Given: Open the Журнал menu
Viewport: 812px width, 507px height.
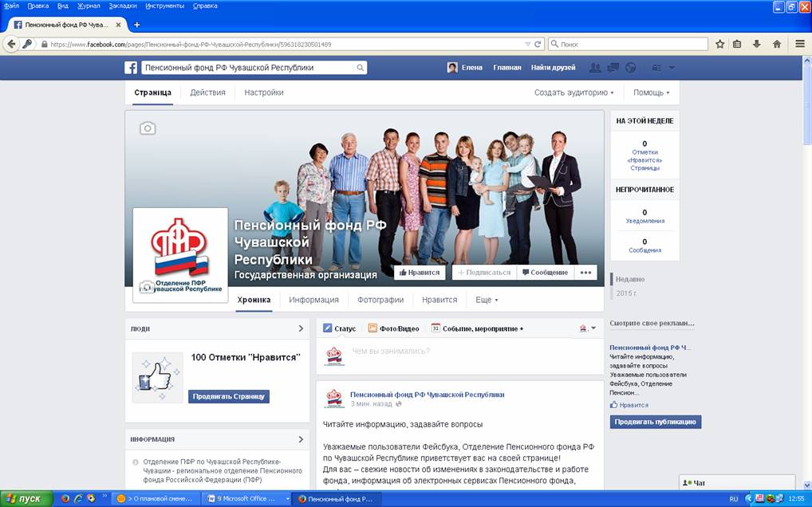Looking at the screenshot, I should [89, 6].
